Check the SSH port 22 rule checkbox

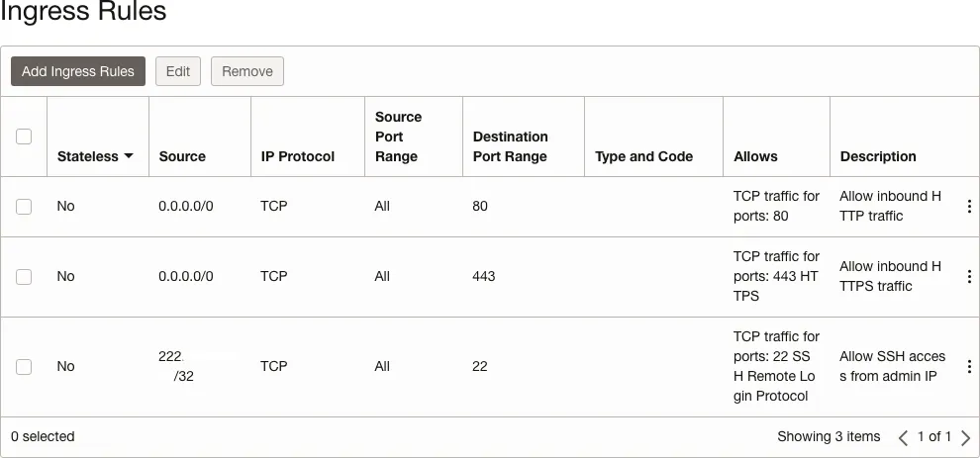[x=24, y=367]
